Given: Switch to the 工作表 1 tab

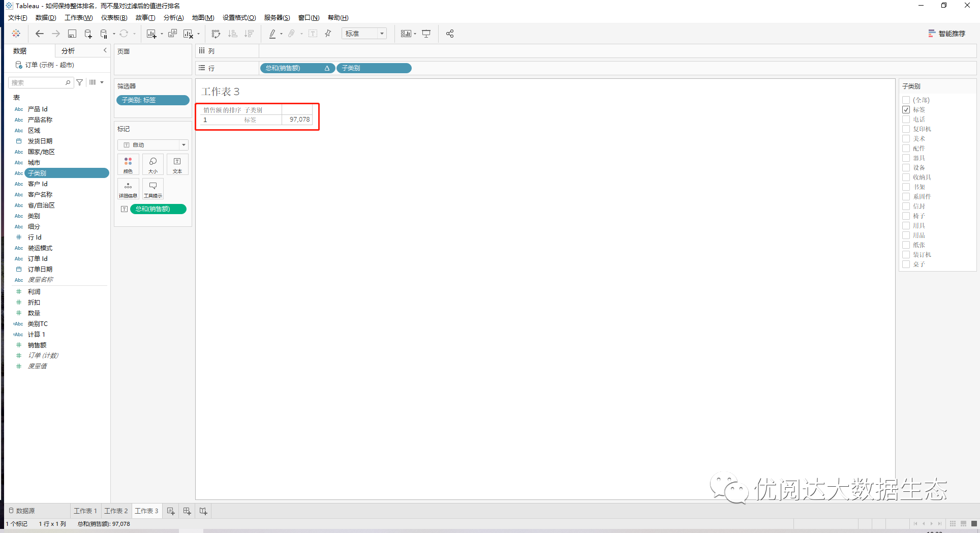Looking at the screenshot, I should coord(85,511).
